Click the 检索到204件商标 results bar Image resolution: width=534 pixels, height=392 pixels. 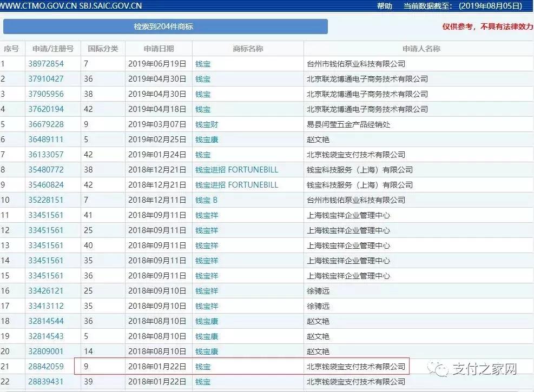[165, 26]
